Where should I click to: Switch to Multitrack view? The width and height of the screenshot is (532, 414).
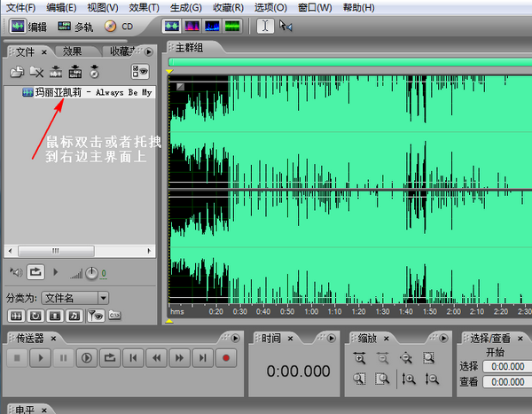[75, 26]
